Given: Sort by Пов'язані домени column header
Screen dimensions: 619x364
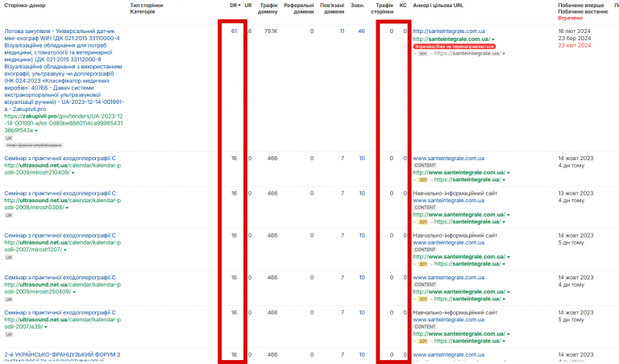Looking at the screenshot, I should pos(331,9).
